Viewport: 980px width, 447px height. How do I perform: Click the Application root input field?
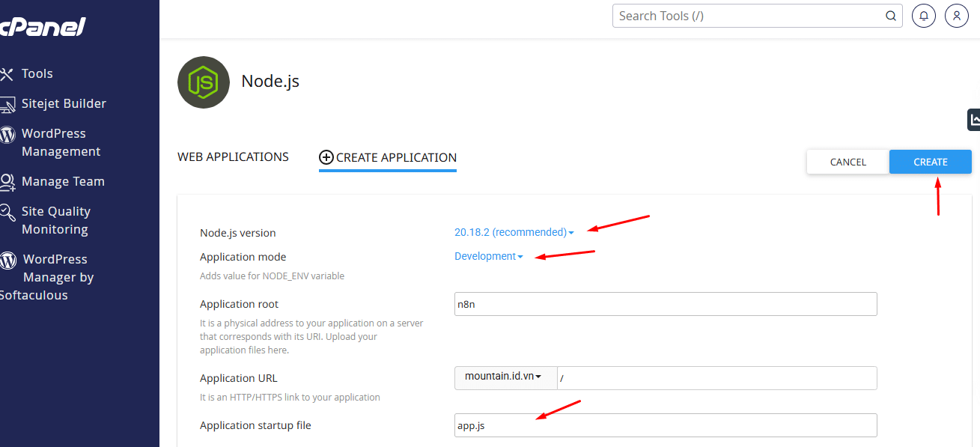(x=666, y=304)
